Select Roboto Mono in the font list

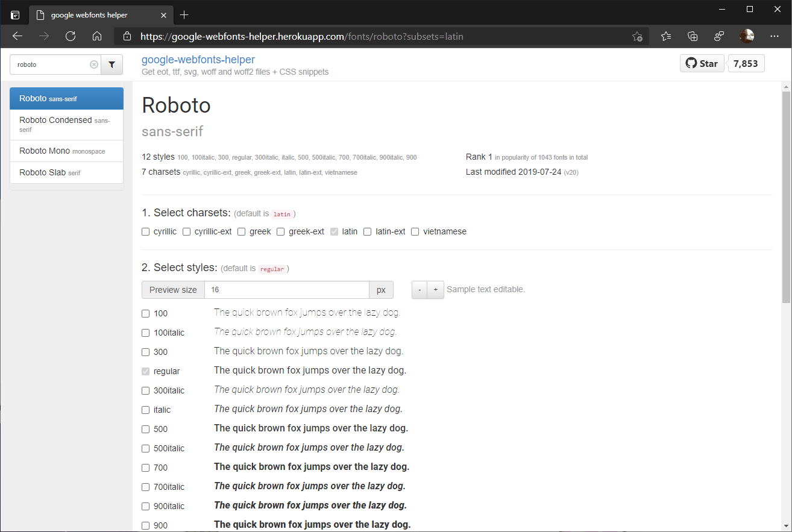coord(66,151)
